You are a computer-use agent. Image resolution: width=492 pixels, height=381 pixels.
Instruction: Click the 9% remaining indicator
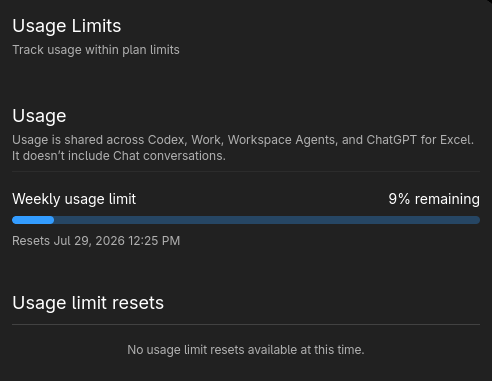click(x=434, y=199)
